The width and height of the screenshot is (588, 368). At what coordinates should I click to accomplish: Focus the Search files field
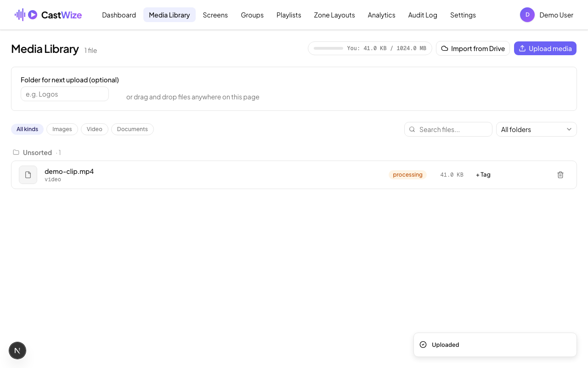tap(448, 129)
